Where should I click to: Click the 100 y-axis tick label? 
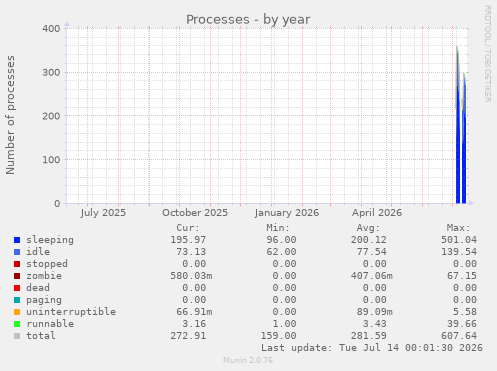pyautogui.click(x=51, y=160)
